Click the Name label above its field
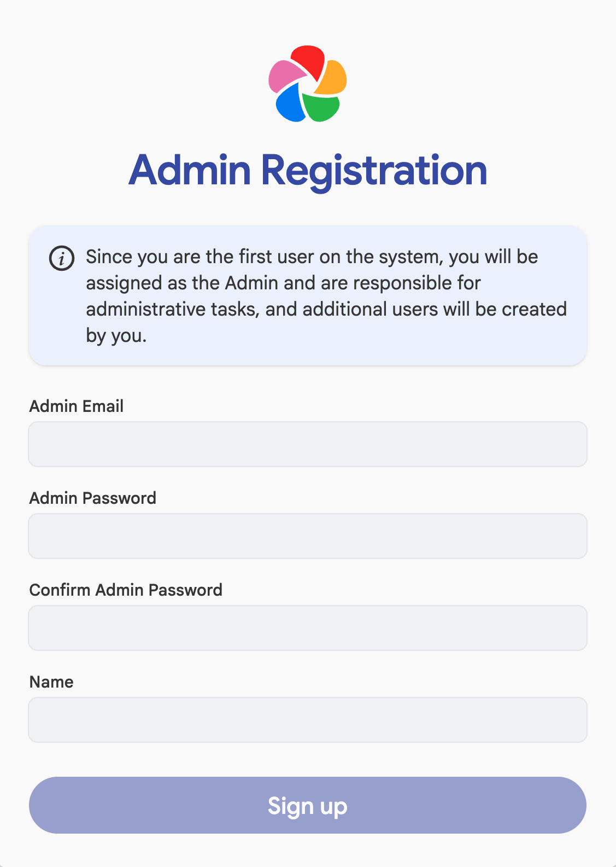 [x=51, y=682]
